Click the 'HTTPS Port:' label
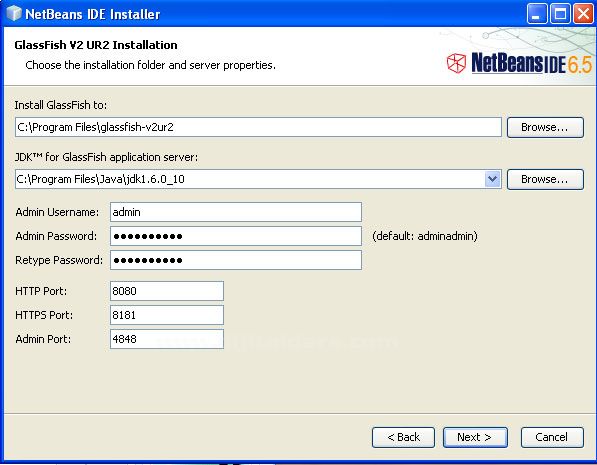Screen dimensions: 597x465 coord(44,315)
